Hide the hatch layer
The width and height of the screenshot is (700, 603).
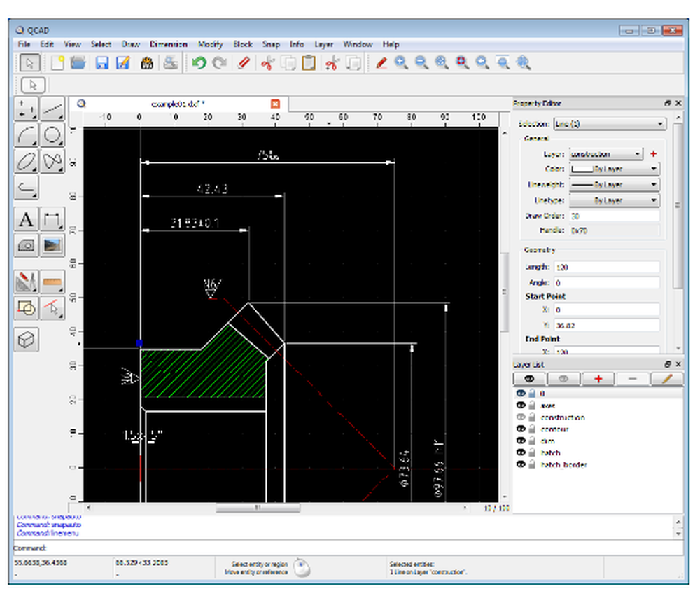(x=520, y=452)
